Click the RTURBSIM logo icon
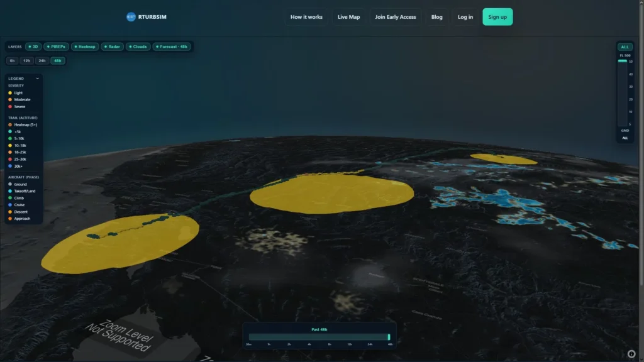 (131, 17)
